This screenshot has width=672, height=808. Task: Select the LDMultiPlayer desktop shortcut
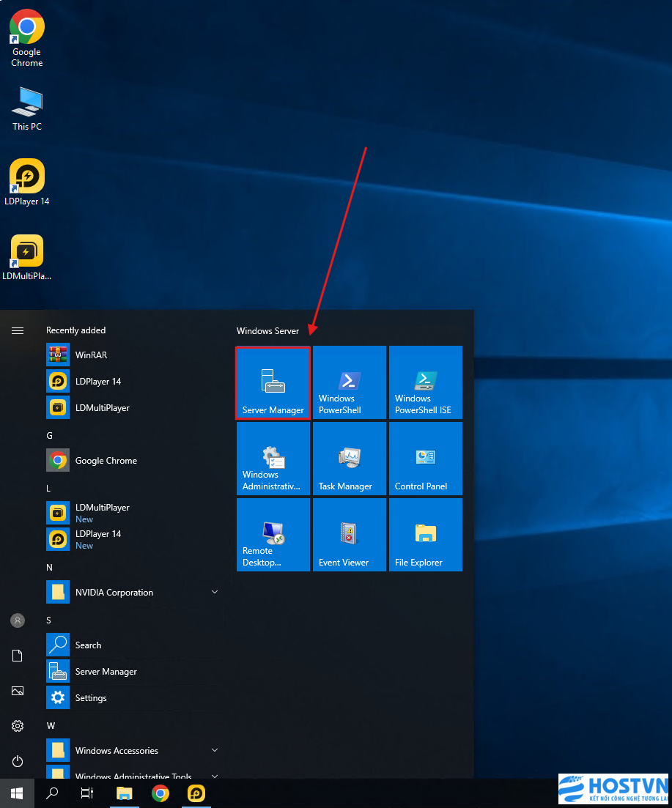tap(27, 258)
